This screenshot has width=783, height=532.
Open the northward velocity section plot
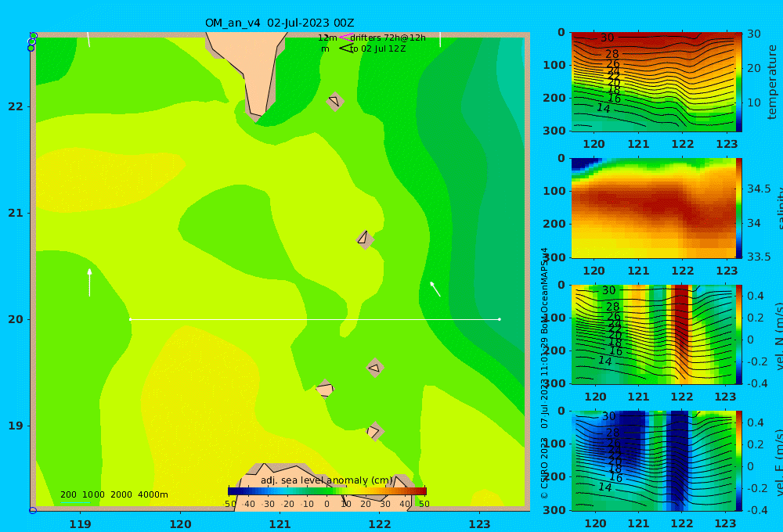[653, 334]
